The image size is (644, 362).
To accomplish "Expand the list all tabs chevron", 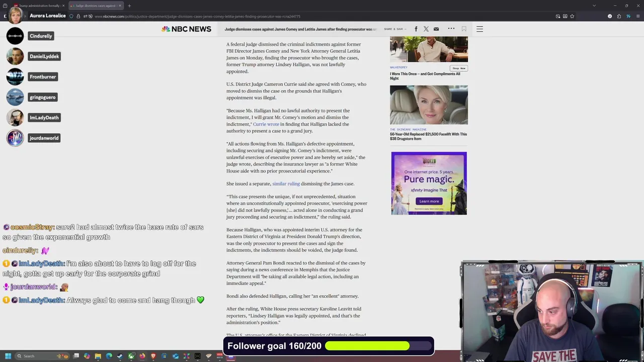I will click(594, 6).
